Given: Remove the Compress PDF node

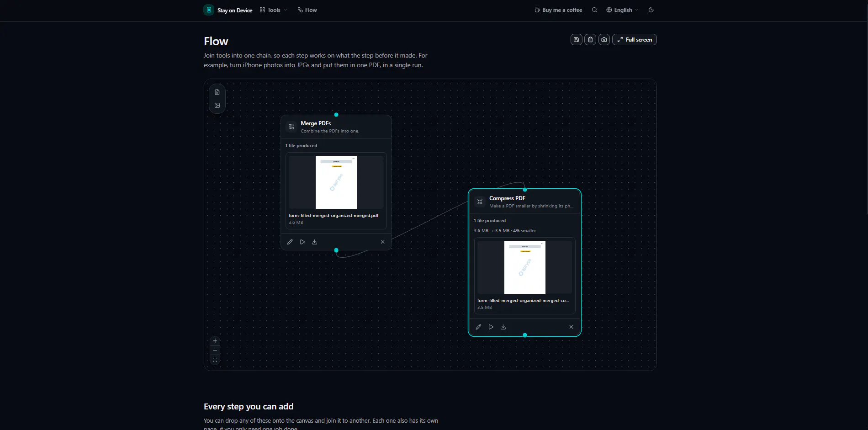Looking at the screenshot, I should 571,327.
